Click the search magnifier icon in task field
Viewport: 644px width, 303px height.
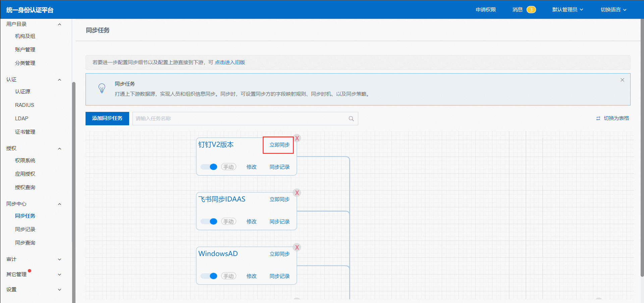351,119
